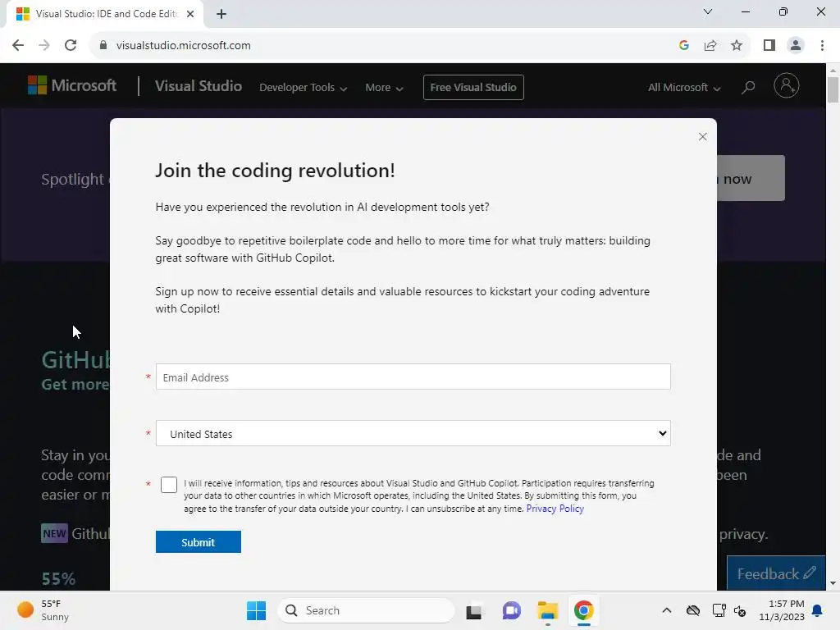Open the Feedback button
This screenshot has height=630, width=840.
[x=776, y=573]
